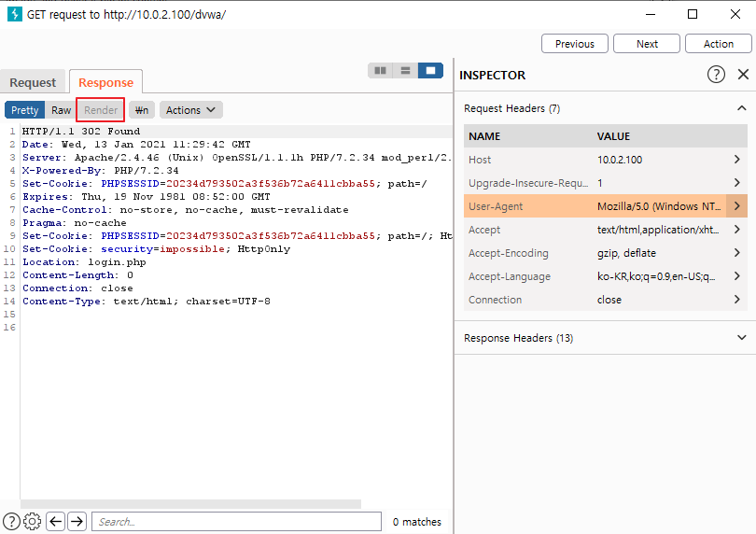
Task: Select single-pane tabbed layout icon
Action: pos(430,71)
